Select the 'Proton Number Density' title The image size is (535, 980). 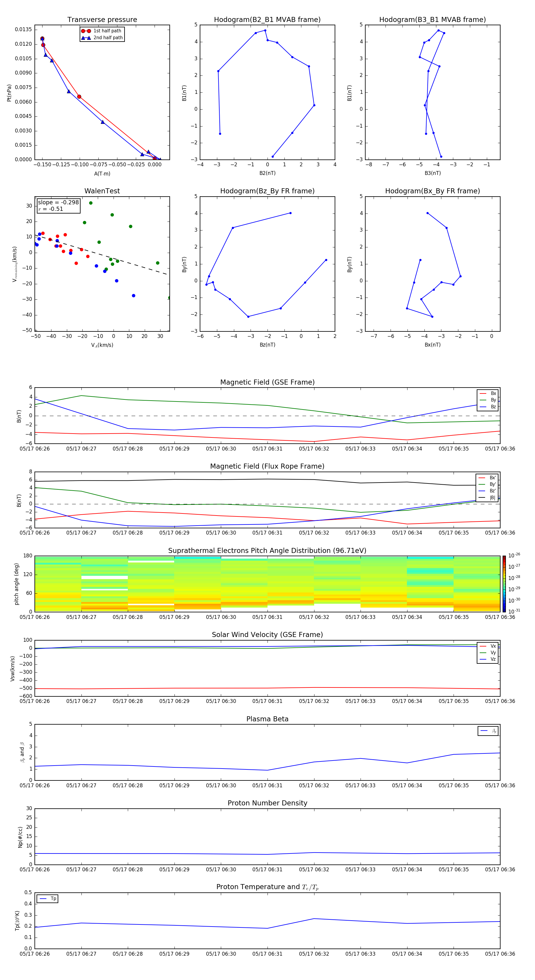click(x=267, y=803)
